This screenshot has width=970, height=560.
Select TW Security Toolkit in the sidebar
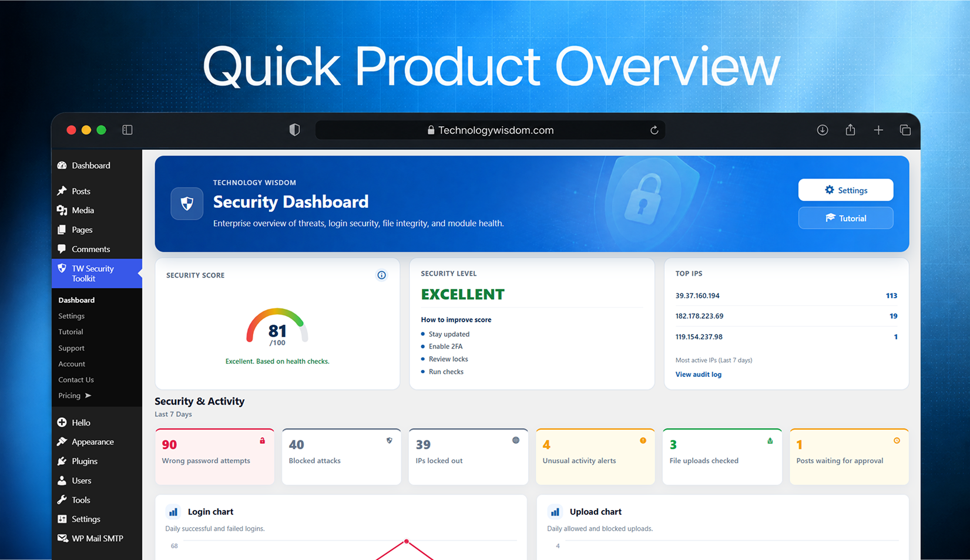click(97, 274)
